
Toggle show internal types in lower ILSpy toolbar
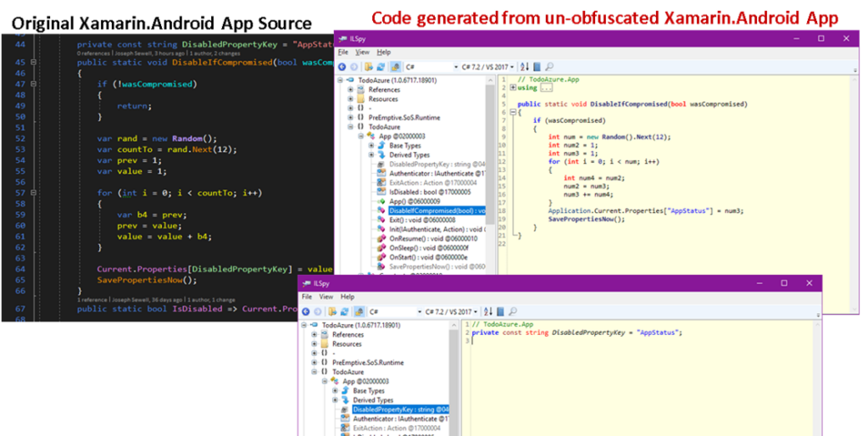(359, 312)
